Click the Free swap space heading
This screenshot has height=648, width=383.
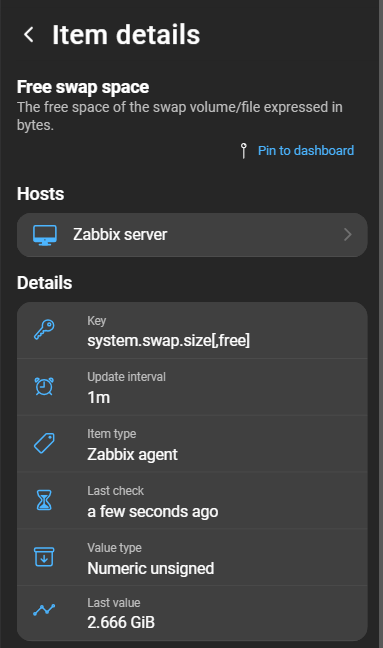pyautogui.click(x=83, y=87)
